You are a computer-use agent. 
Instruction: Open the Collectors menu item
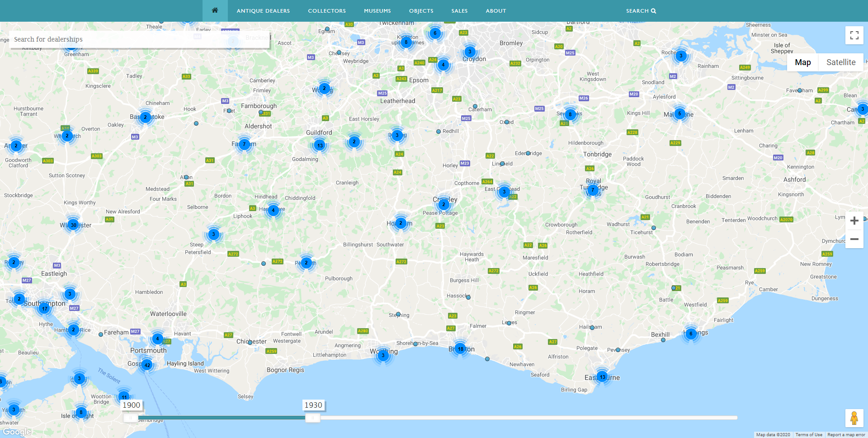click(327, 11)
